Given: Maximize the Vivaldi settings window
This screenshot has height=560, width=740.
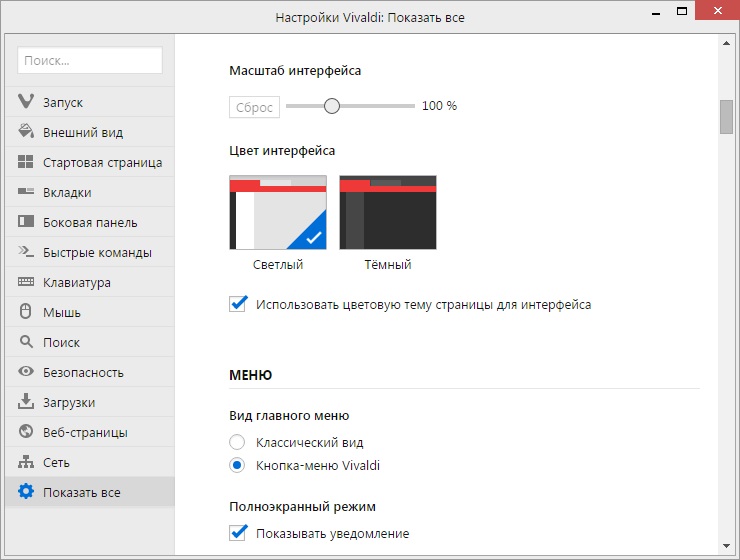Looking at the screenshot, I should (x=681, y=11).
